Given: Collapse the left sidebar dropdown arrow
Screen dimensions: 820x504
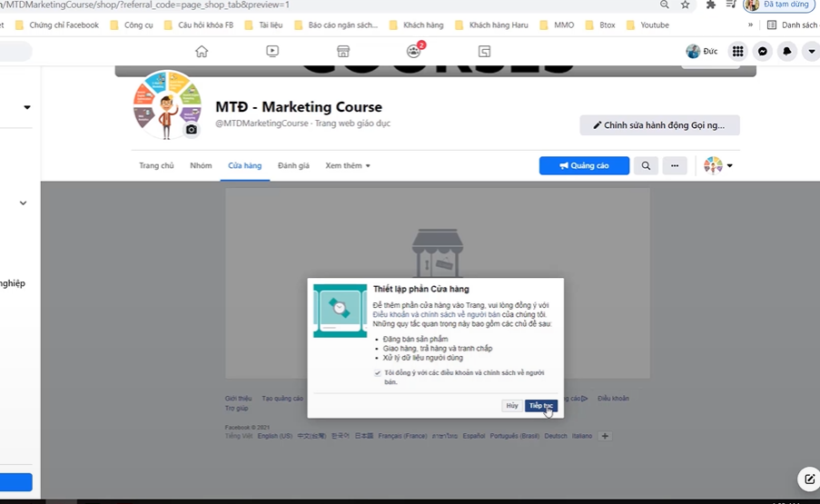Looking at the screenshot, I should [x=26, y=107].
